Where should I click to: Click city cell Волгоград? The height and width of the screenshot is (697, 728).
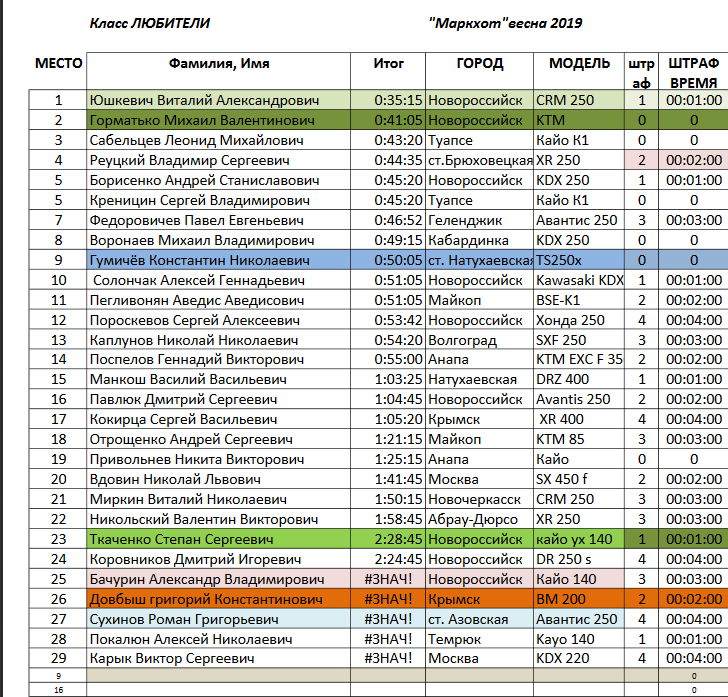[x=480, y=339]
